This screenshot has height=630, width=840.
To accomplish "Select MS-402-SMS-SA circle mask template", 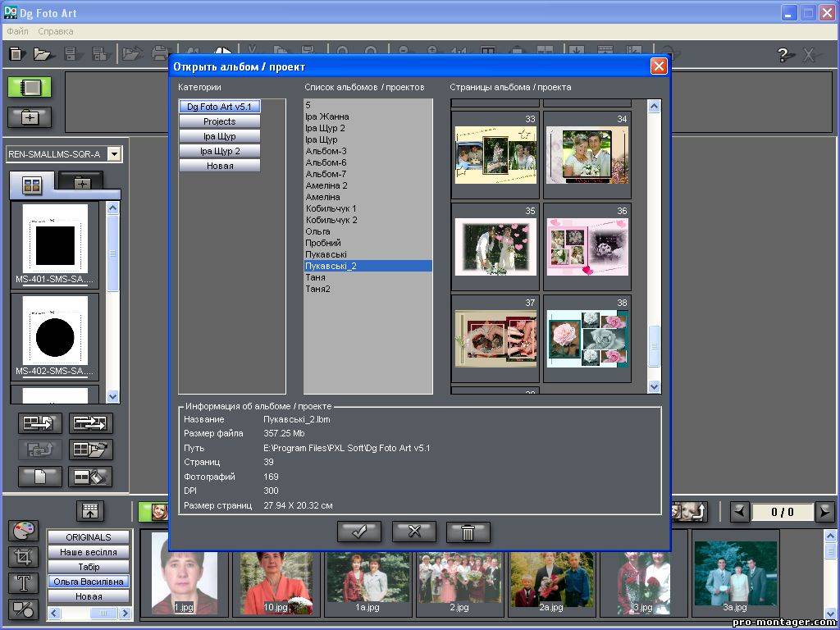I will point(55,336).
